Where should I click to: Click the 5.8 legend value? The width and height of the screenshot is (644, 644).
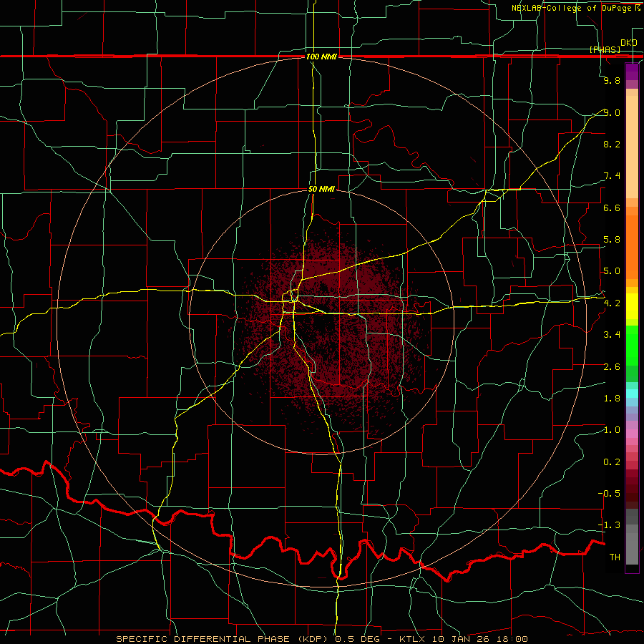click(612, 240)
